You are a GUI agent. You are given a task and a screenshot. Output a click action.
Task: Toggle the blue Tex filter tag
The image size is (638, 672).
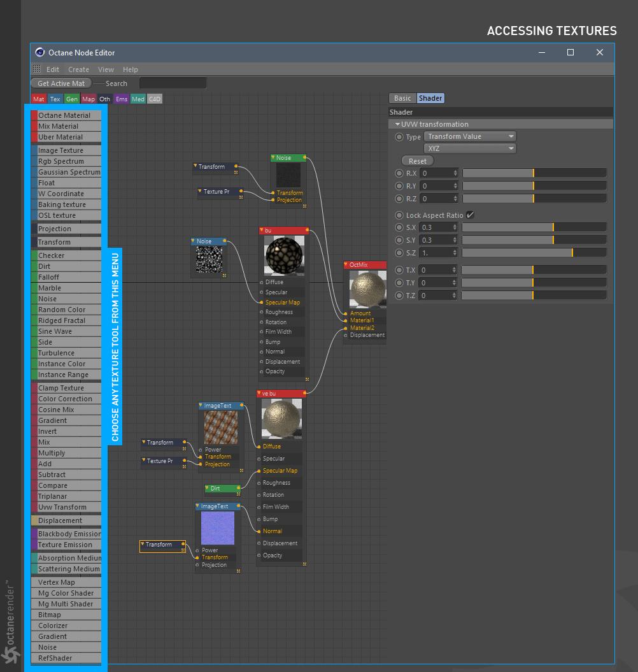55,99
